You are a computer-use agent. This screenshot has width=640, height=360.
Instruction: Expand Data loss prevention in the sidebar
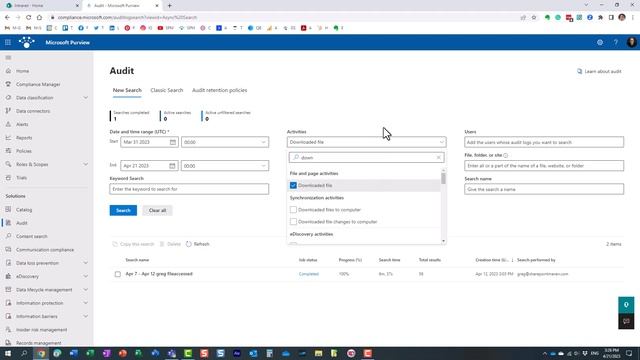pyautogui.click(x=86, y=263)
